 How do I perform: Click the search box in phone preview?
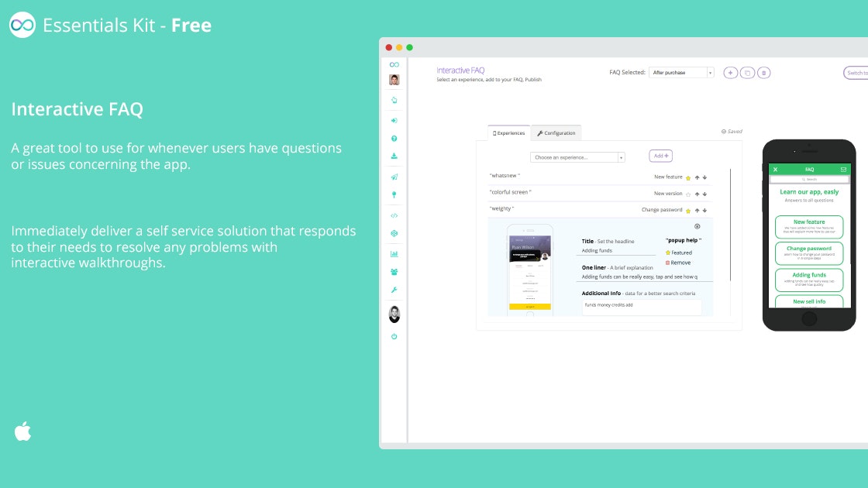pyautogui.click(x=809, y=179)
